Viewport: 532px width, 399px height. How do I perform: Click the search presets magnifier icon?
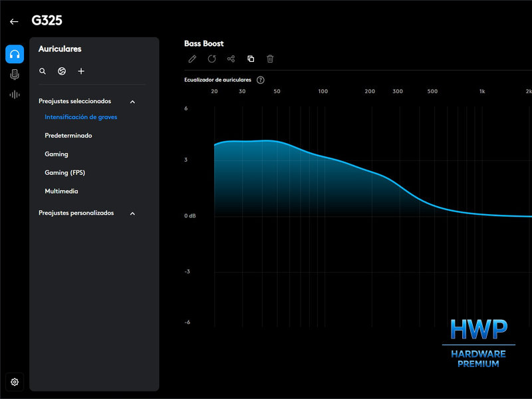(x=43, y=71)
